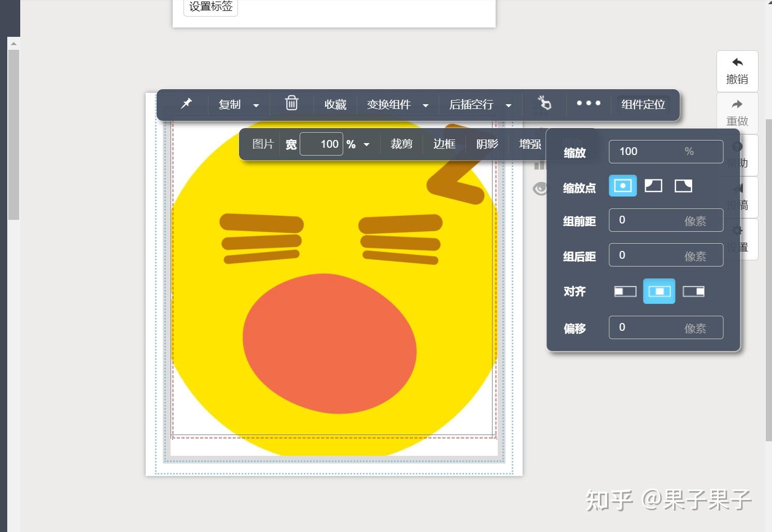Click 复制 in the toolbar
This screenshot has height=532, width=772.
coord(230,105)
